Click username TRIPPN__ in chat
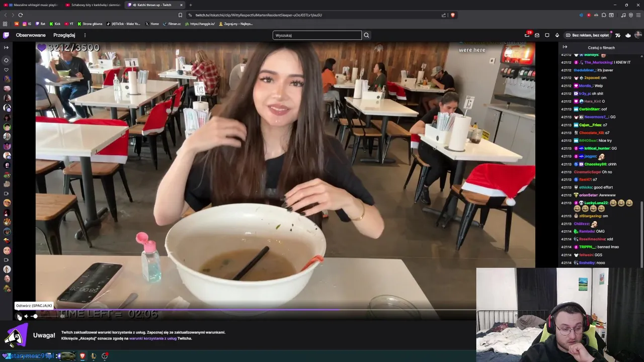The height and width of the screenshot is (362, 644). pyautogui.click(x=587, y=247)
